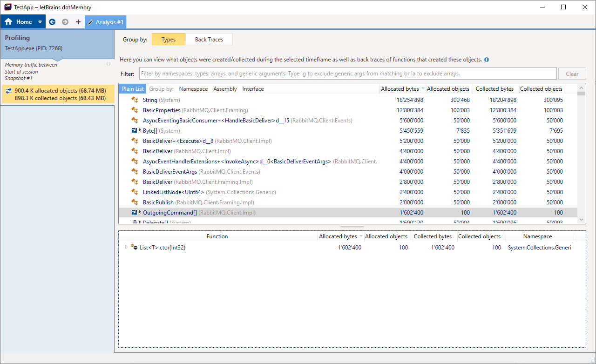Click the dotMemory app icon in title bar

[x=8, y=7]
